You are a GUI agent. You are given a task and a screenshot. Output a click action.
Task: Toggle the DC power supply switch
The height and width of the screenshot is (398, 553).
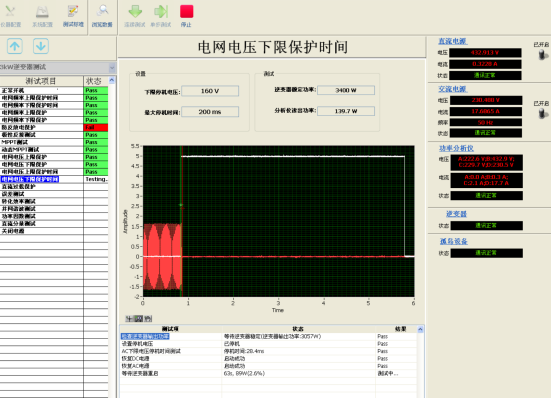click(542, 55)
